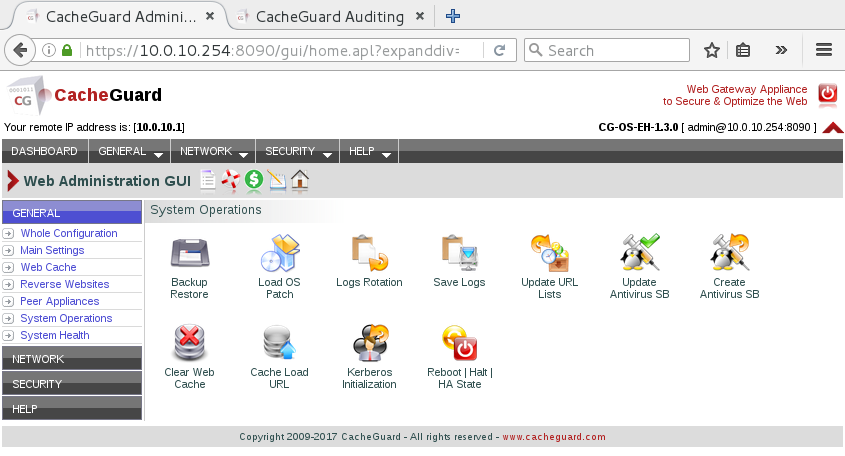
Task: Open System Operations in the sidebar
Action: (66, 318)
